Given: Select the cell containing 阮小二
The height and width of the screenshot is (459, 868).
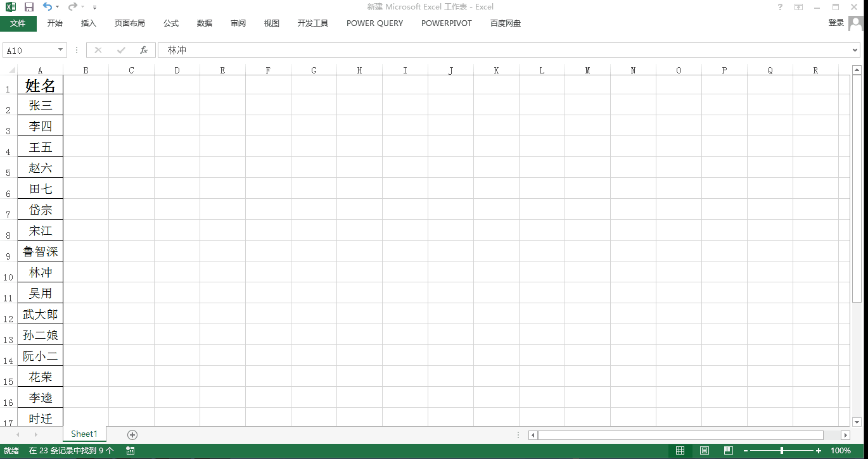Looking at the screenshot, I should (41, 356).
